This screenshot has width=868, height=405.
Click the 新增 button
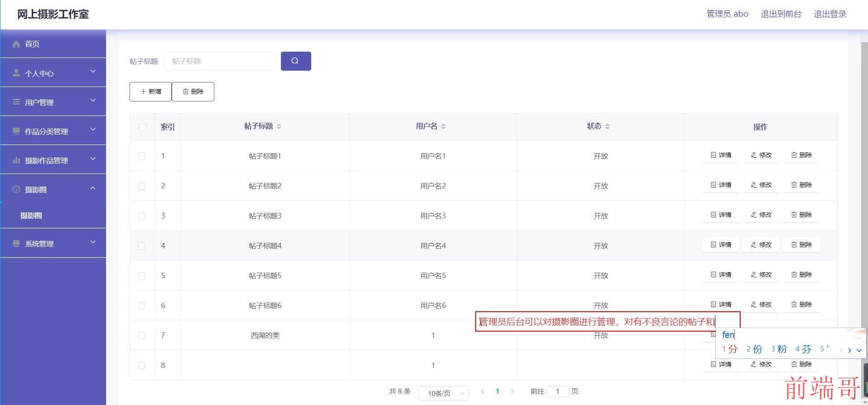(x=150, y=92)
